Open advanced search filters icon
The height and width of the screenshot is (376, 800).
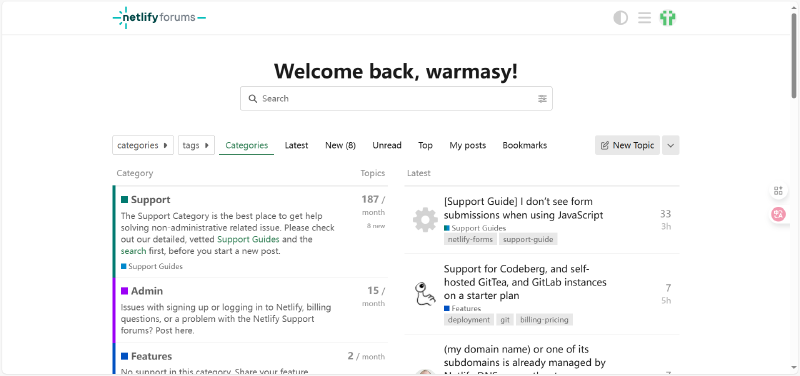click(542, 99)
